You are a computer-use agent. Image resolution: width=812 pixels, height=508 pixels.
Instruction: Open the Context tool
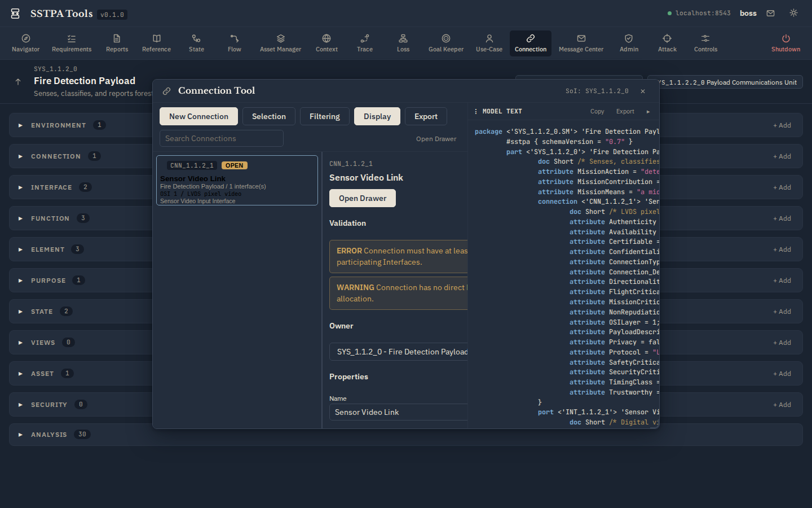click(326, 43)
